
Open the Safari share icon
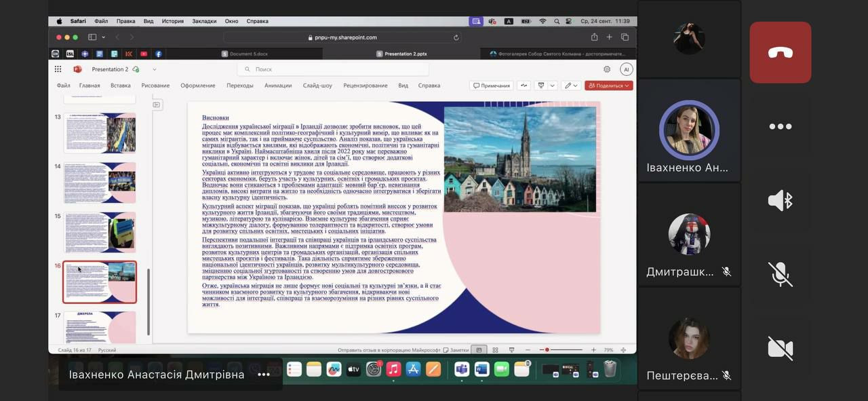pyautogui.click(x=594, y=37)
